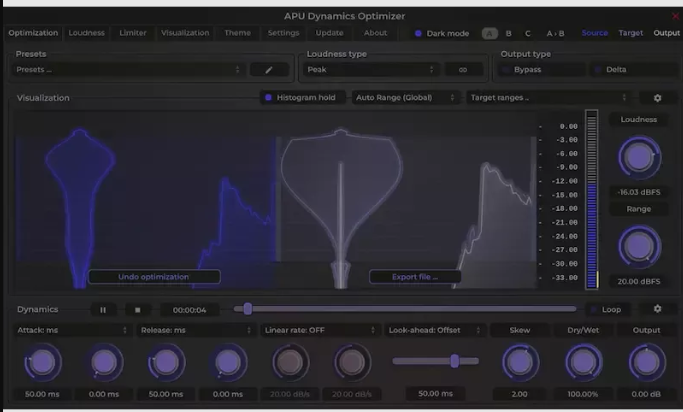Select the Target view

(x=631, y=33)
